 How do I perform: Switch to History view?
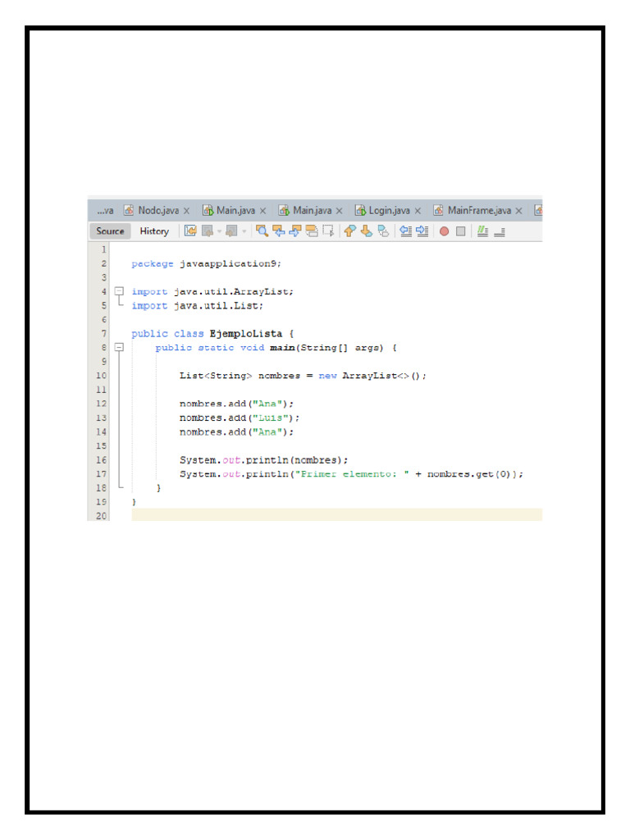[154, 231]
